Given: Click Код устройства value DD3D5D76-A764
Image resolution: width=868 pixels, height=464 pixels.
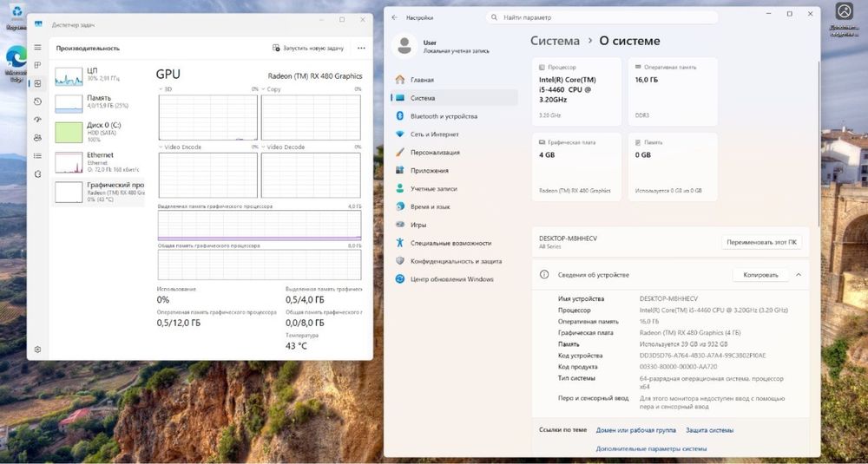Looking at the screenshot, I should tap(702, 356).
